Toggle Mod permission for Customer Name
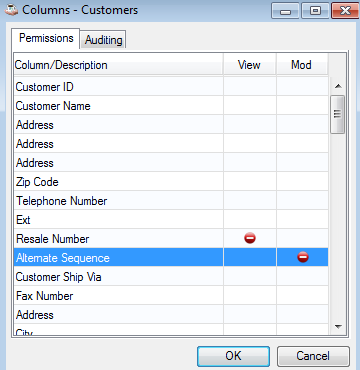 tap(302, 106)
